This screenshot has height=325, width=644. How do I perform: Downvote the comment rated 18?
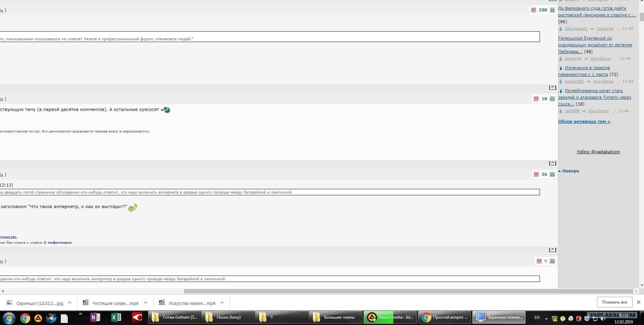pos(536,99)
